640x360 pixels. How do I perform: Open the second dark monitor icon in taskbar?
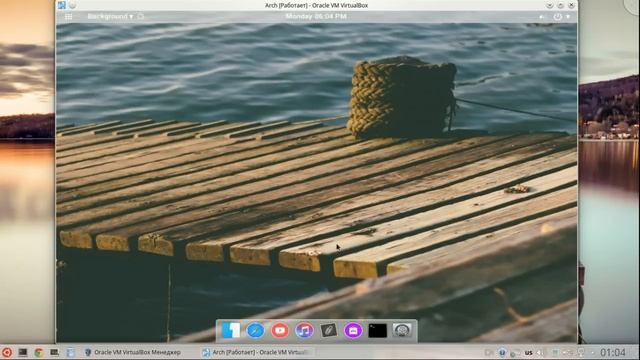pos(54,352)
